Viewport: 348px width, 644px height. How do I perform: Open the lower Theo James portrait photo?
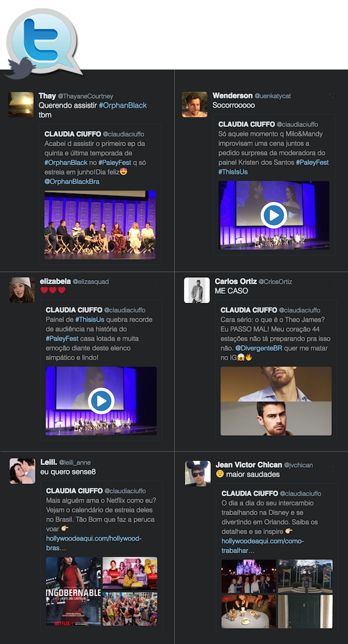276,418
